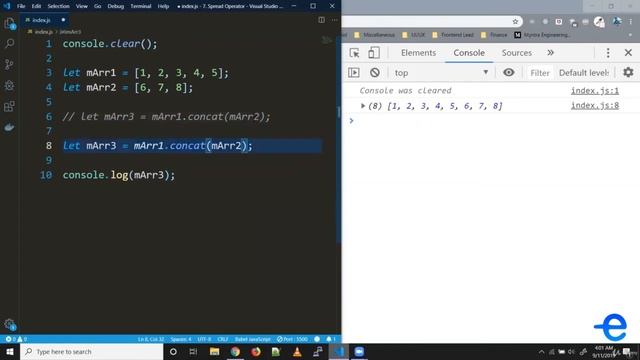Open the Docker view in the activity bar
Image resolution: width=640 pixels, height=360 pixels.
click(9, 128)
